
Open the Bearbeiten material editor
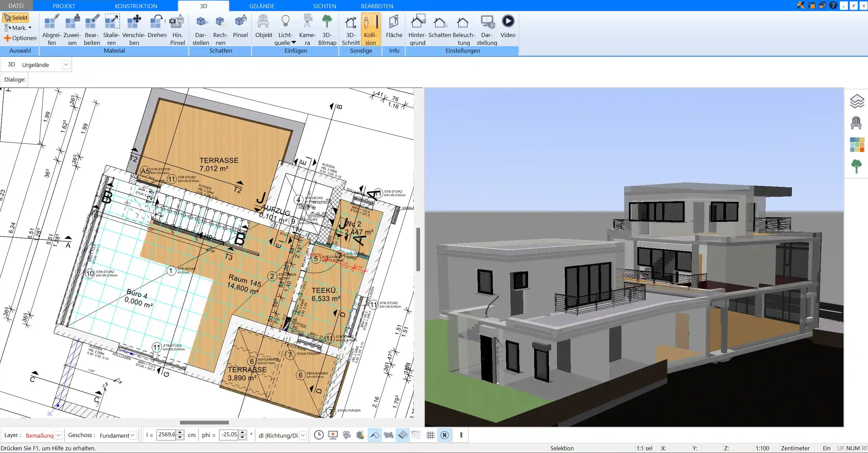pos(92,30)
